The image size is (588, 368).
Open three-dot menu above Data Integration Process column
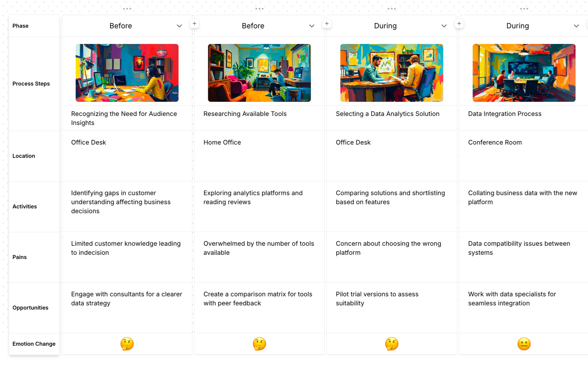tap(524, 9)
